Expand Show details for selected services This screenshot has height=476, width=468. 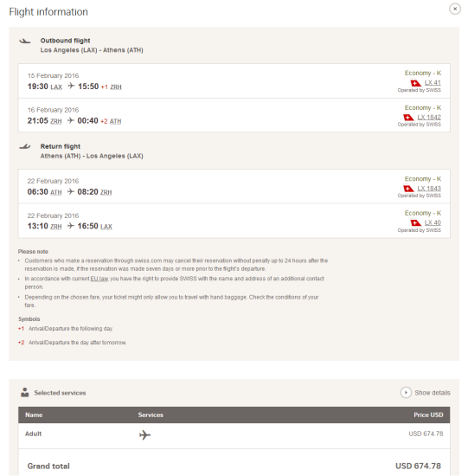[x=433, y=393]
